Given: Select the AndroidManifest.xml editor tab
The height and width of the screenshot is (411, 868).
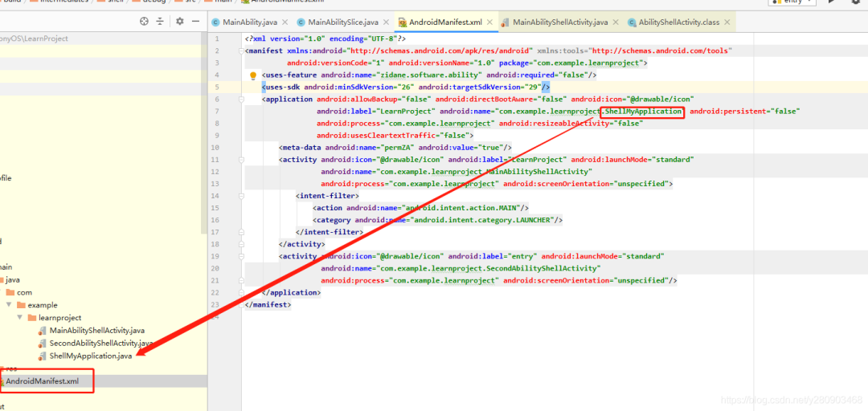Looking at the screenshot, I should point(445,22).
